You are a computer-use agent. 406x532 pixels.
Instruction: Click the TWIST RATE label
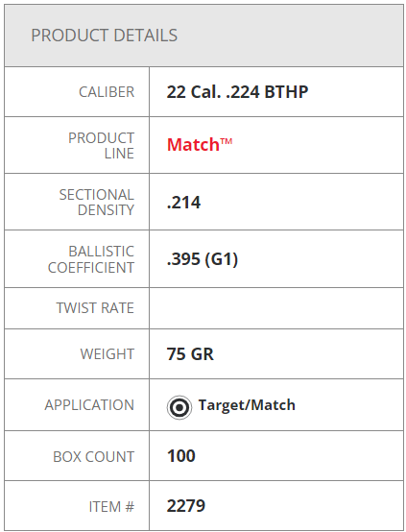point(95,308)
